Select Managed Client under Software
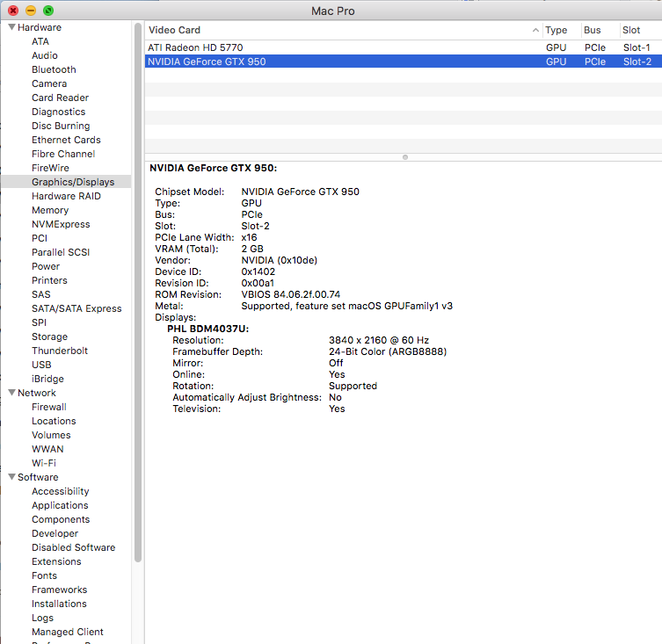The image size is (662, 644). click(67, 632)
